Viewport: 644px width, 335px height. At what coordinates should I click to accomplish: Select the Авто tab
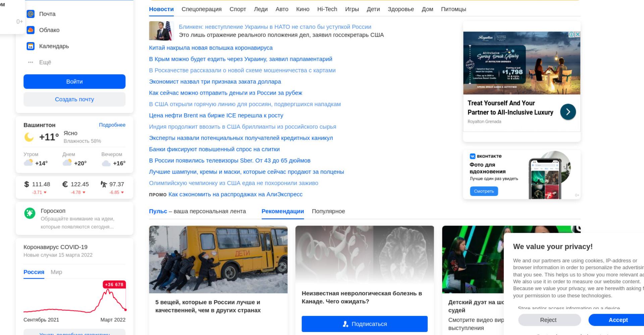[282, 9]
